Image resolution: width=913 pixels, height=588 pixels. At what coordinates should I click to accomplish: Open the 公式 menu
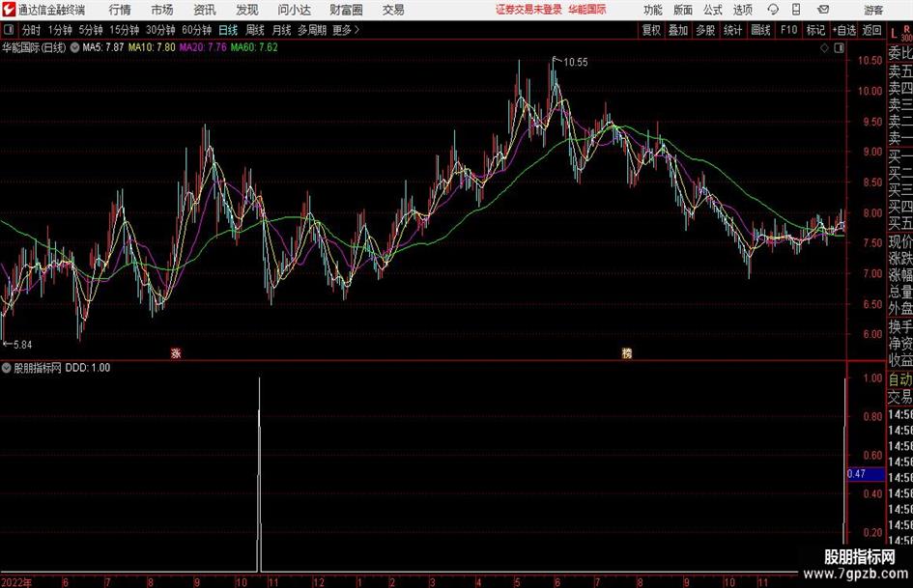(x=712, y=10)
